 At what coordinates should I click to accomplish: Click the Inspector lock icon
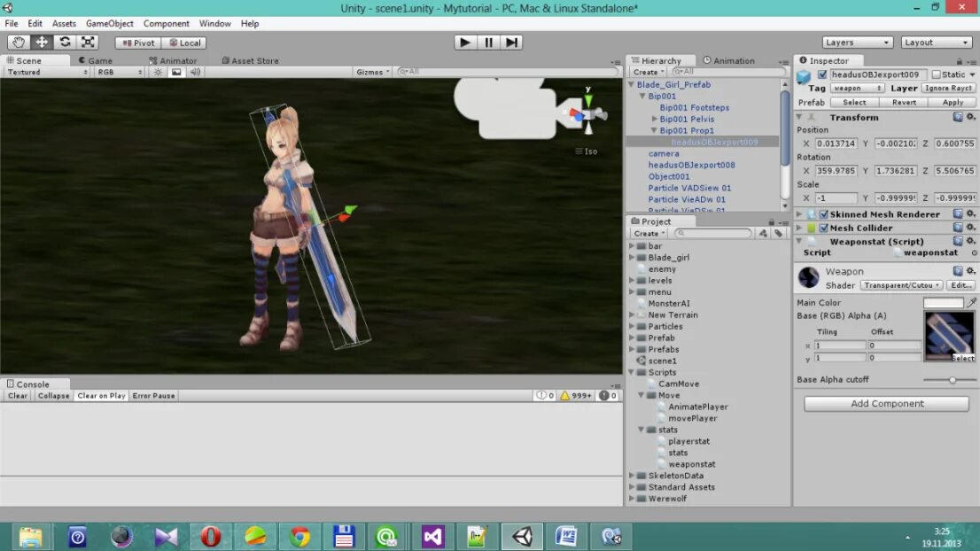pyautogui.click(x=960, y=61)
